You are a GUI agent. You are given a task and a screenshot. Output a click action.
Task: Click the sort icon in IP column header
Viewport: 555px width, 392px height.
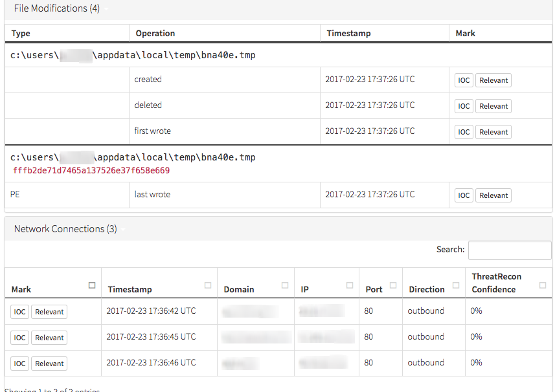point(350,285)
